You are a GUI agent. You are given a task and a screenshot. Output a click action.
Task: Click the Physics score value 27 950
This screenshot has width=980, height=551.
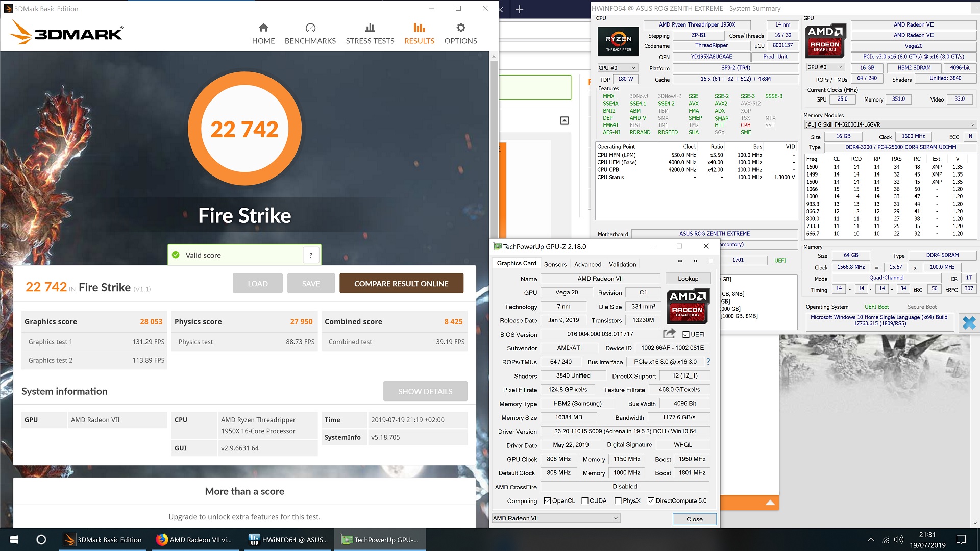pos(301,322)
